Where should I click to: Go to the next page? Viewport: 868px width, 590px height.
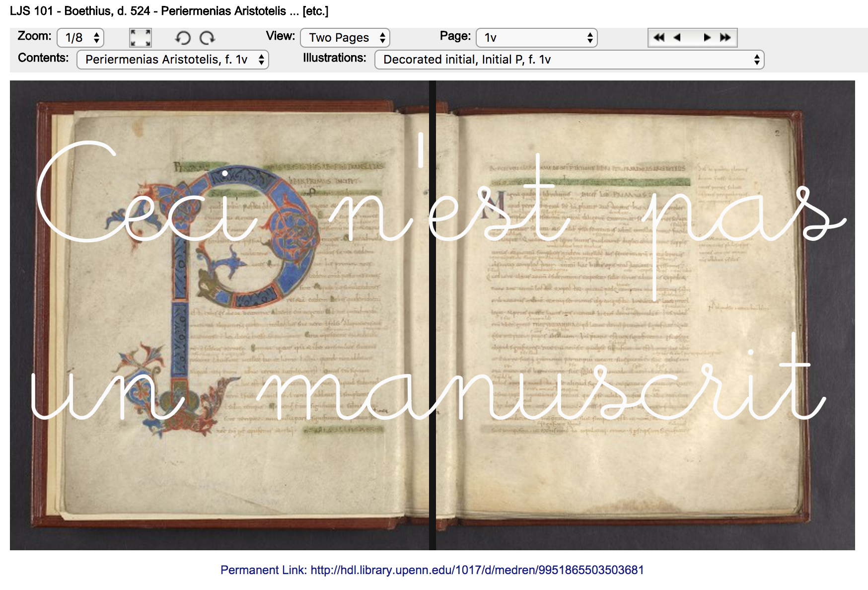point(707,38)
